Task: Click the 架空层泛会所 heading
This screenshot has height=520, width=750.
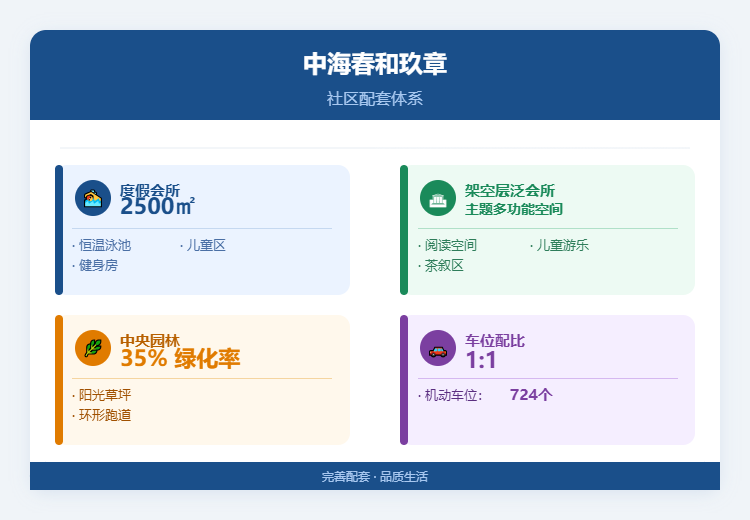Action: (510, 191)
